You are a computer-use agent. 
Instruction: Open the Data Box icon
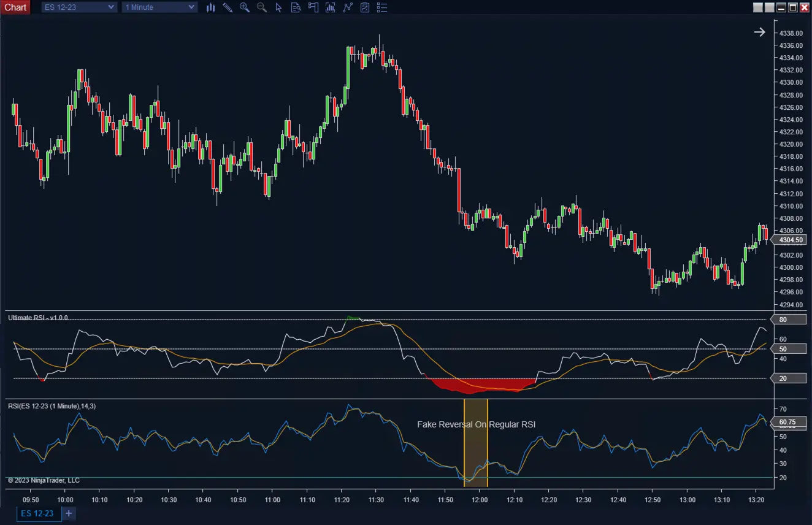296,7
